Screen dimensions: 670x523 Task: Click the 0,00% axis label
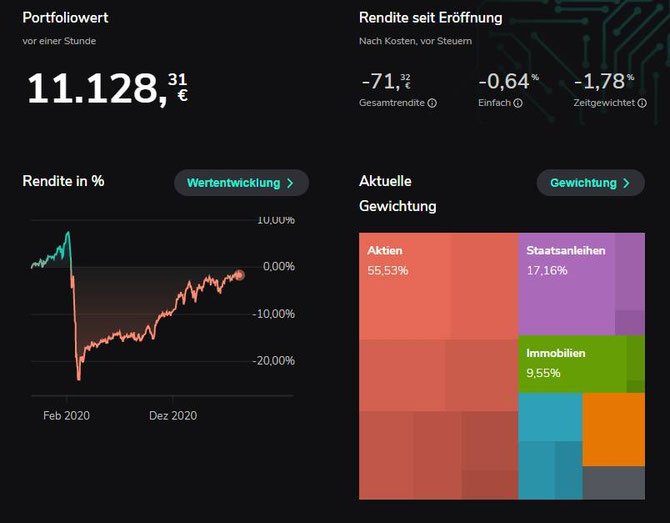tap(279, 267)
